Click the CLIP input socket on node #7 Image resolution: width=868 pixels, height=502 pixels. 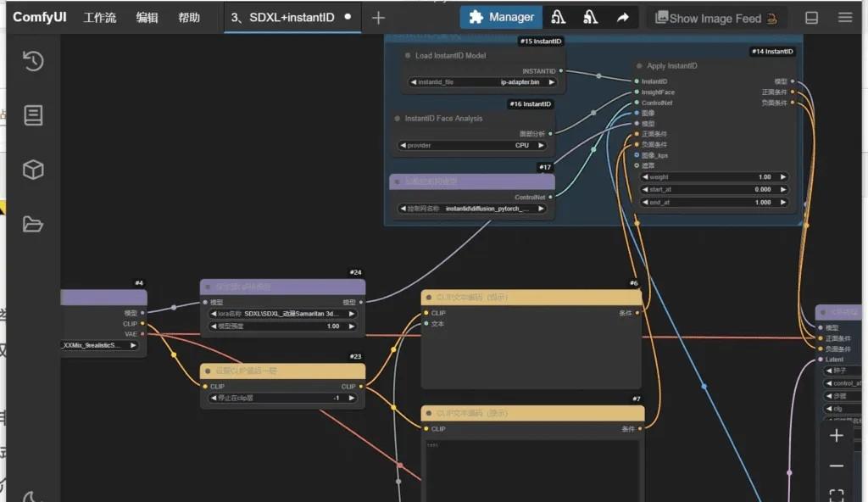[x=426, y=428]
